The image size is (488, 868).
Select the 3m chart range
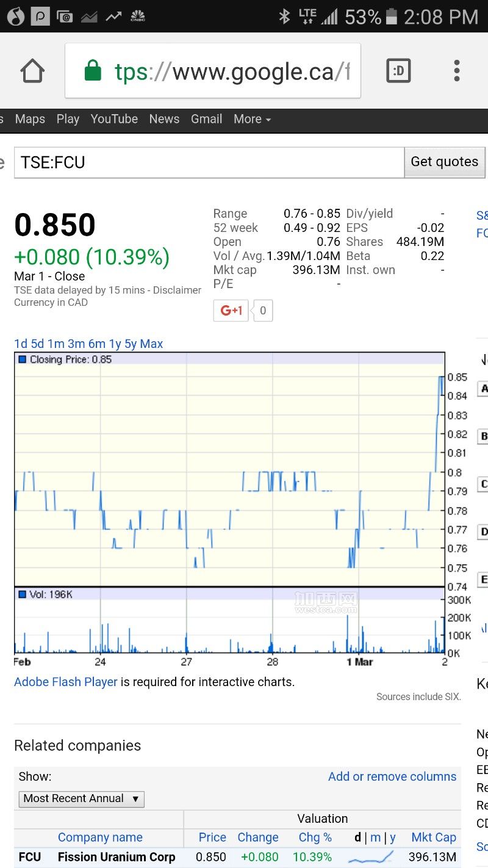pyautogui.click(x=76, y=344)
